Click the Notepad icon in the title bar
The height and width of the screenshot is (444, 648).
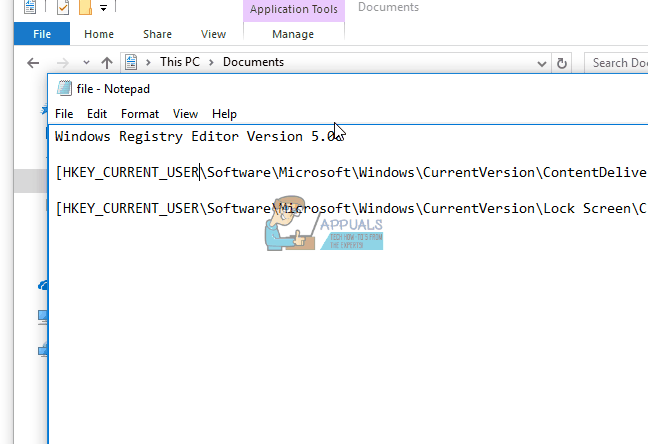64,88
